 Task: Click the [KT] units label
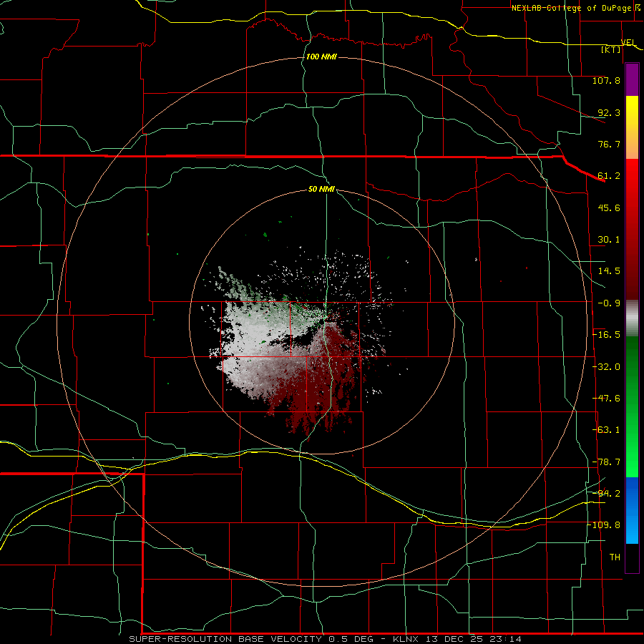point(611,49)
